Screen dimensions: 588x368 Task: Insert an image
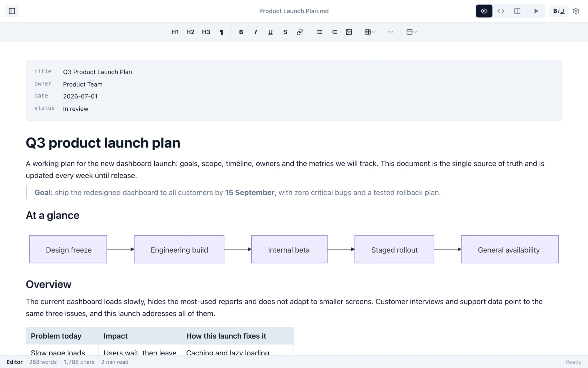point(349,32)
